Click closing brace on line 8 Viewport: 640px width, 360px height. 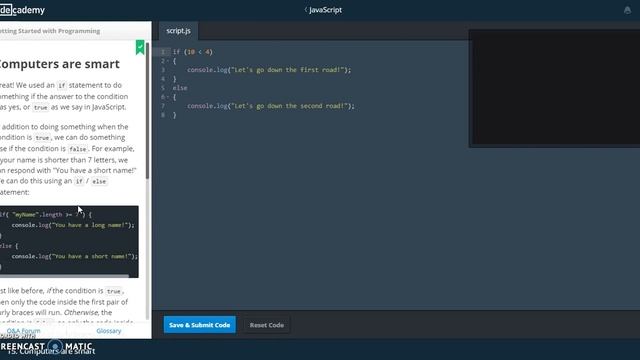coord(174,115)
